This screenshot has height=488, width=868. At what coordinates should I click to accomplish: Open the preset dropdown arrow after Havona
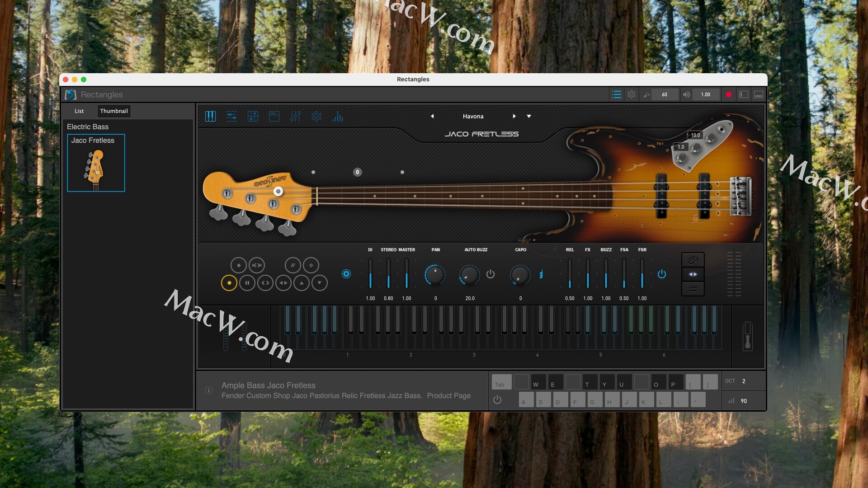point(529,117)
